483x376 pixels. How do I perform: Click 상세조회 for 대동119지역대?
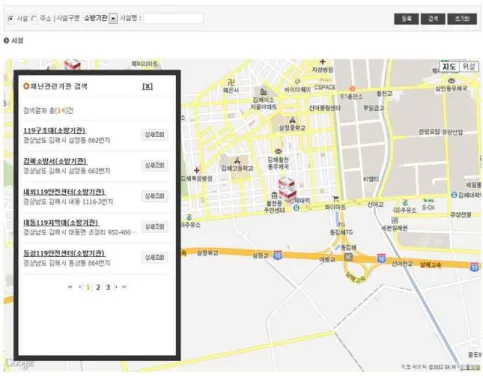click(x=154, y=227)
